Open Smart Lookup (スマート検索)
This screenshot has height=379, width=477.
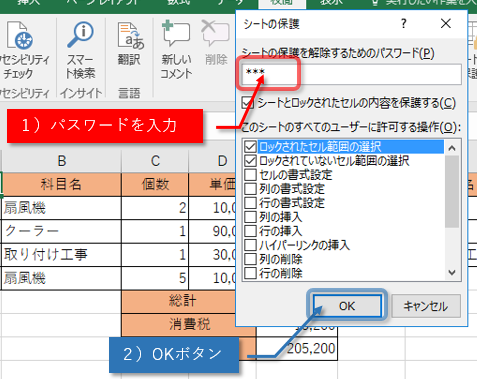(81, 50)
